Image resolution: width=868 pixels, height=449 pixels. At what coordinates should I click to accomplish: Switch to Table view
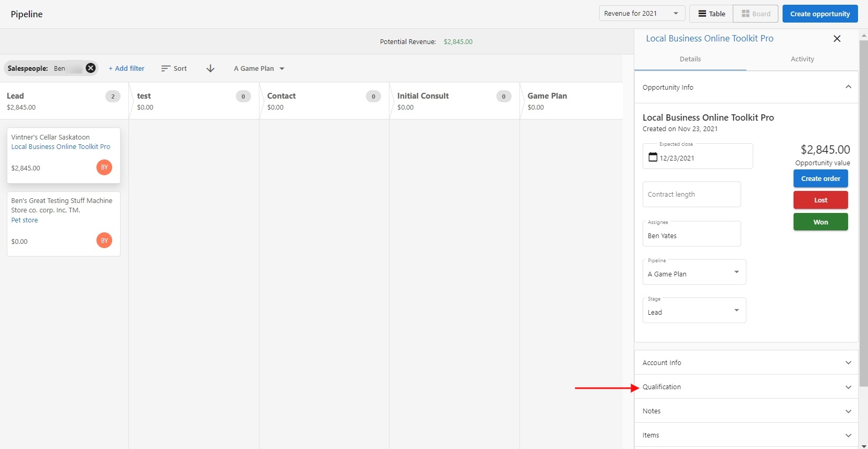point(711,14)
